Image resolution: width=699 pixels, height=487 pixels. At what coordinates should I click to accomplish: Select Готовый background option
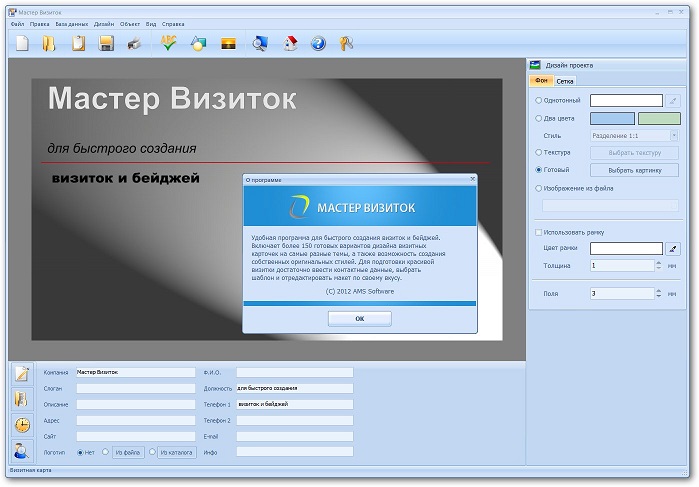[539, 169]
